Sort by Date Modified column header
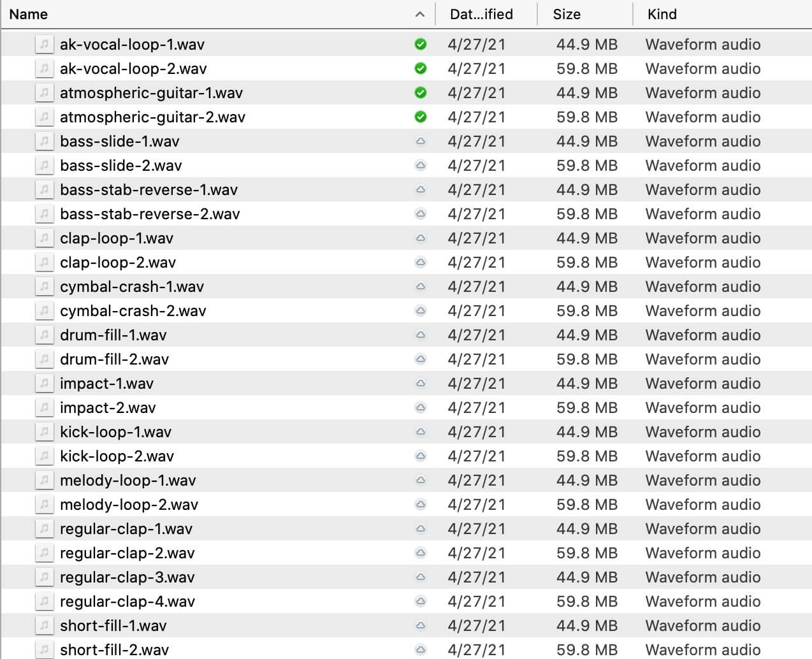Viewport: 812px width, 659px height. point(481,15)
